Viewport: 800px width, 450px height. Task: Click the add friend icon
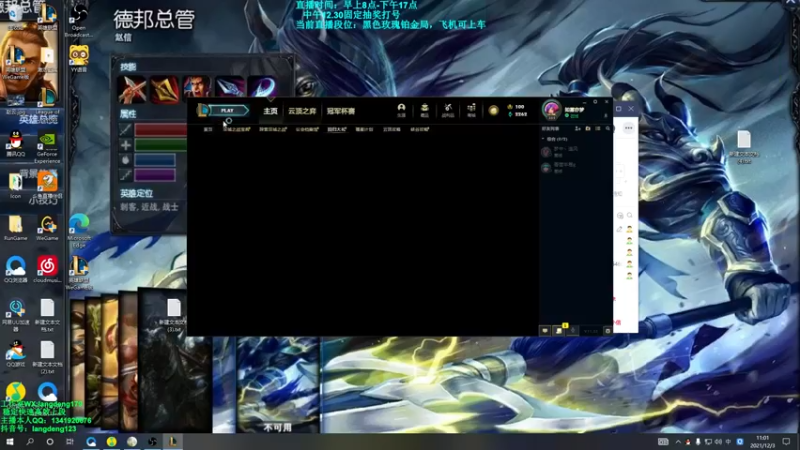pyautogui.click(x=578, y=129)
